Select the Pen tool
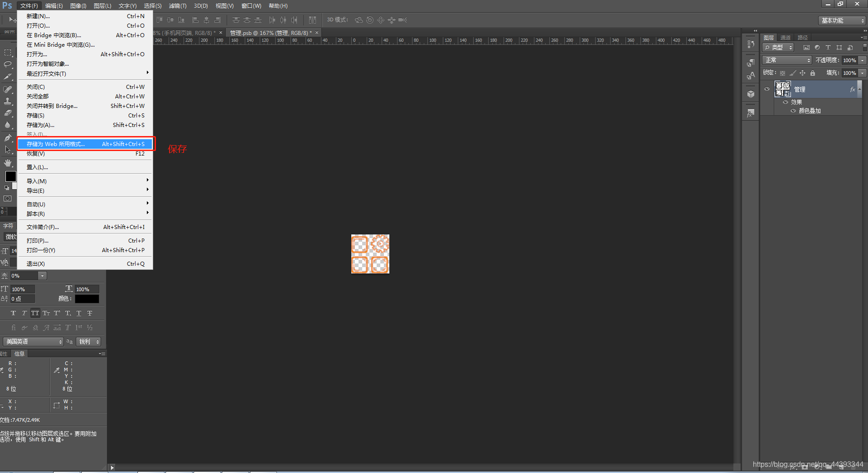 (8, 137)
